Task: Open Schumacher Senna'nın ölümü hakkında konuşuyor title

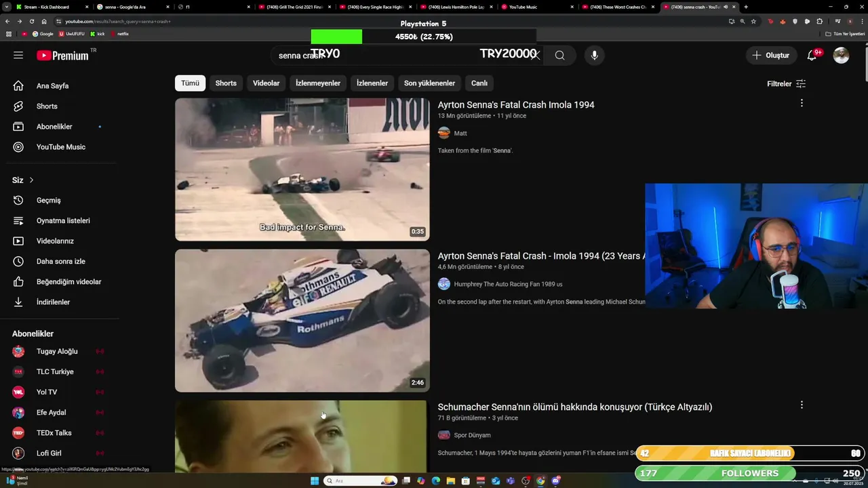Action: point(575,407)
